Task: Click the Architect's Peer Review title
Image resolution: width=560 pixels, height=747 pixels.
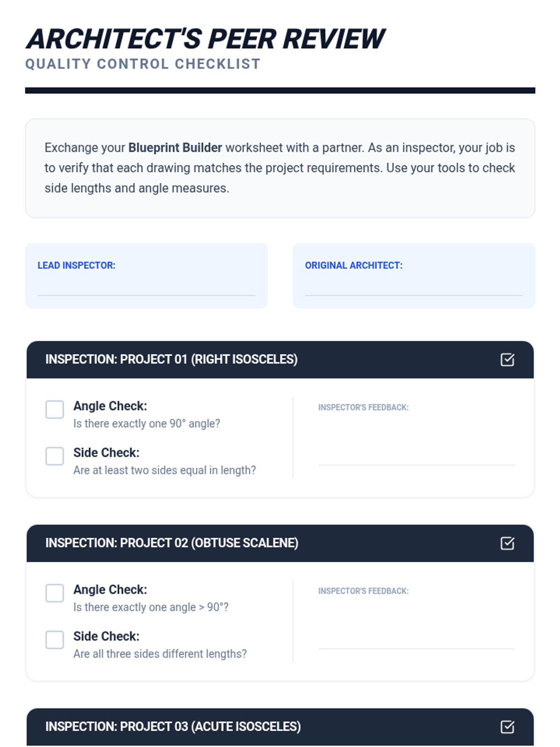Action: (x=205, y=39)
